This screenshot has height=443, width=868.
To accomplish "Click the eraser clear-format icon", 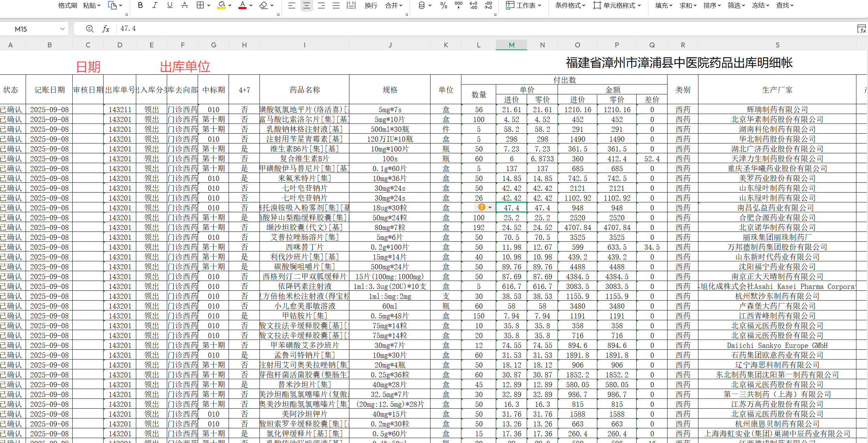I will [x=263, y=5].
